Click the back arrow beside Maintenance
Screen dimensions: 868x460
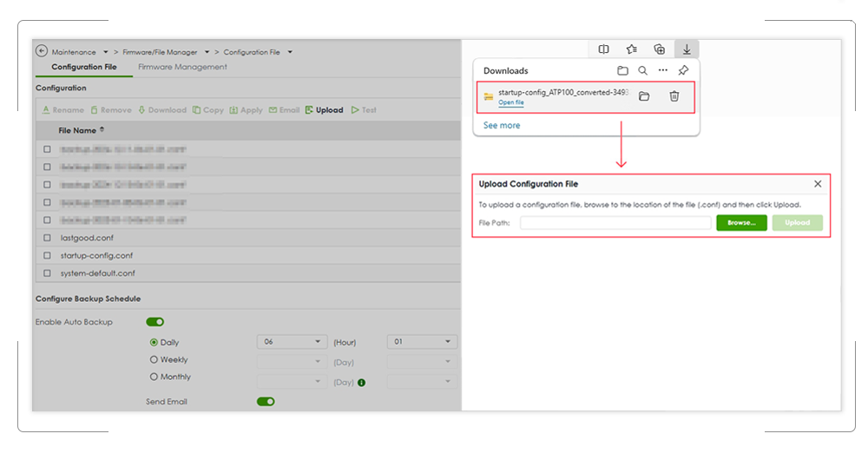(x=42, y=51)
